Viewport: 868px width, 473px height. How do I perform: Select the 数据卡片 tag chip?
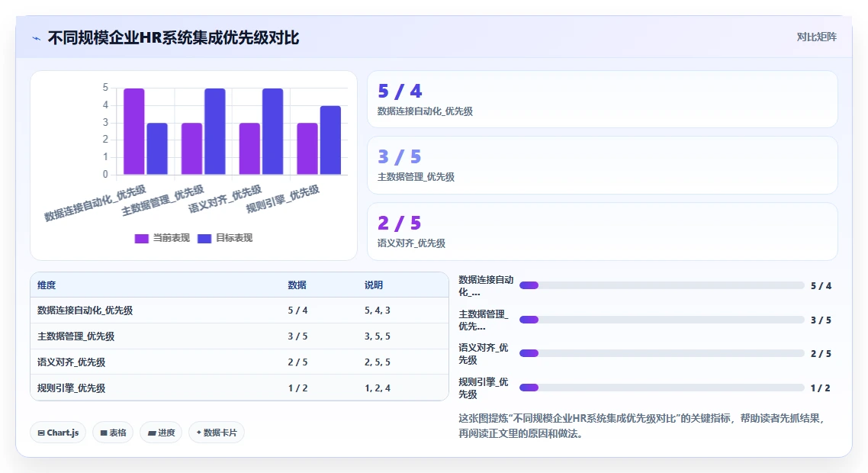tap(217, 433)
